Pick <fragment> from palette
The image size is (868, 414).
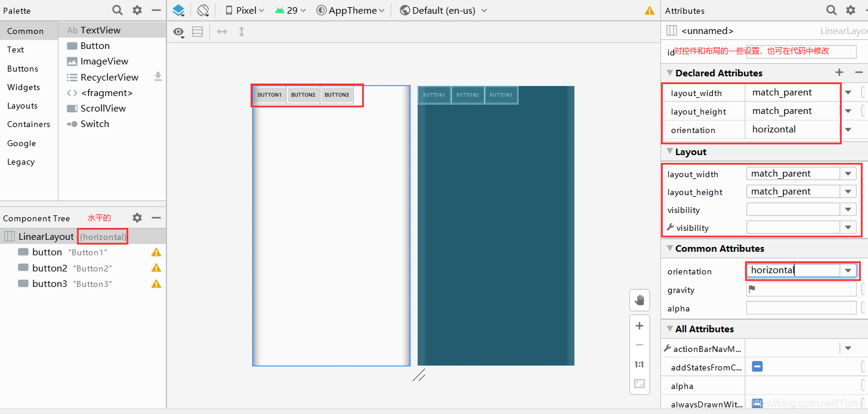coord(112,92)
